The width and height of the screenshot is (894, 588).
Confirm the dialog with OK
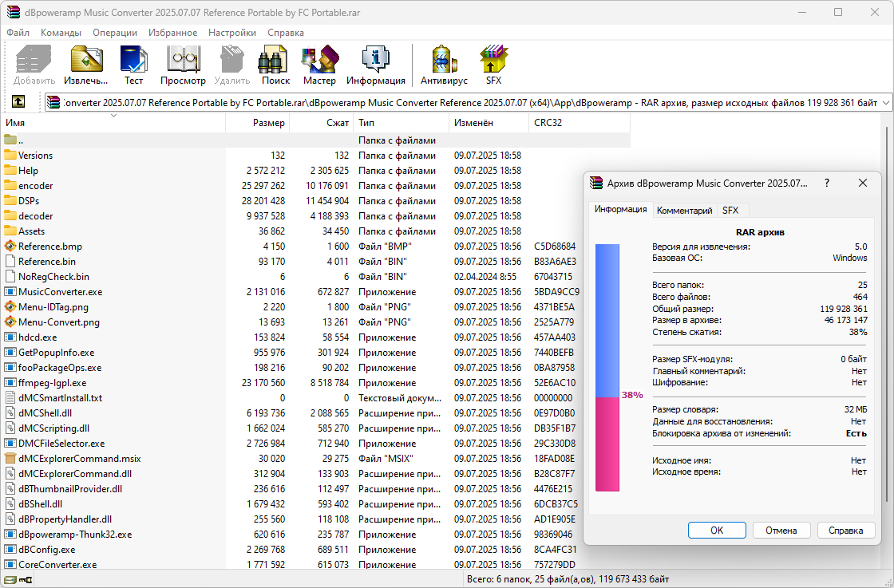point(717,530)
